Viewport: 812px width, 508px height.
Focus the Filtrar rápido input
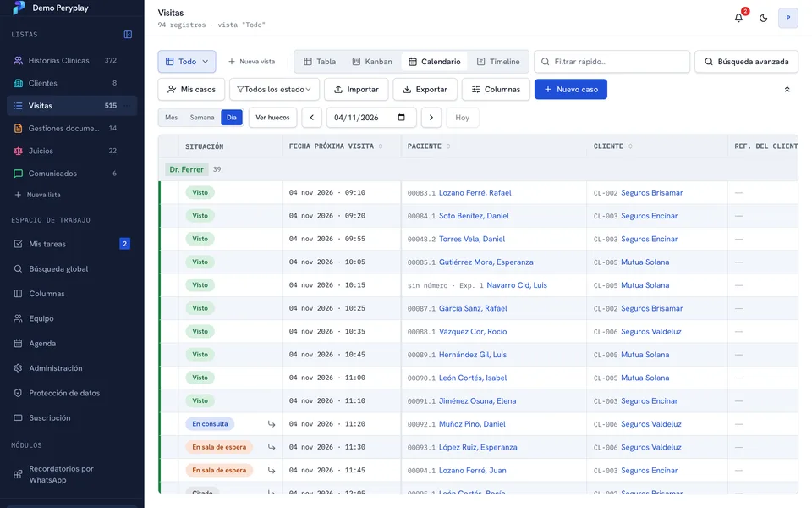612,62
